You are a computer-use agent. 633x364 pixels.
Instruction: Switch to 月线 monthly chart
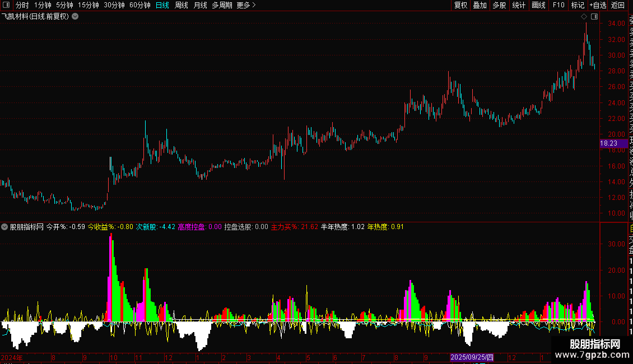(200, 5)
